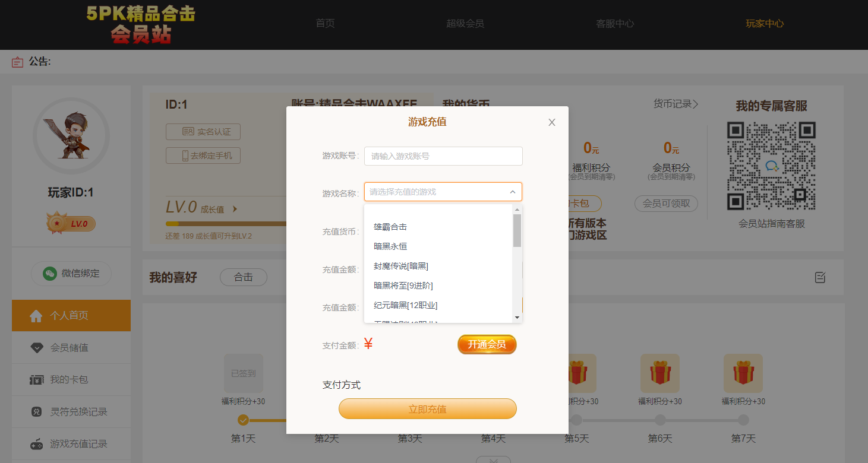Choose 暗黑永恒 in the dropdown list
868x463 pixels.
click(x=390, y=246)
